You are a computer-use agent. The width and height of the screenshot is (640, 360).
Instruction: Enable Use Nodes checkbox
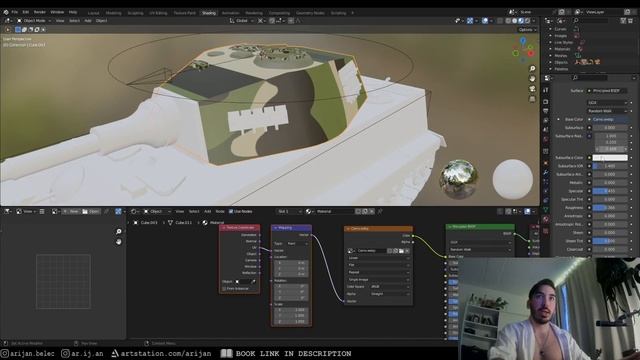pyautogui.click(x=231, y=211)
